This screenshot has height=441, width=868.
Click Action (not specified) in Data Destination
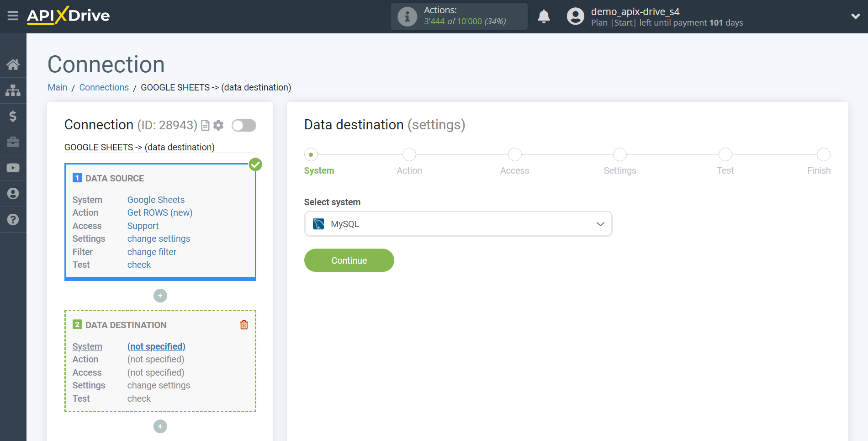click(156, 359)
